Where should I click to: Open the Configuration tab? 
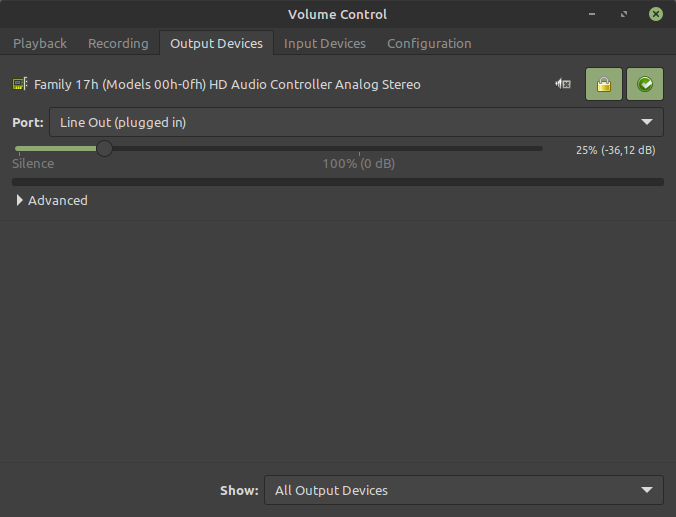(429, 43)
